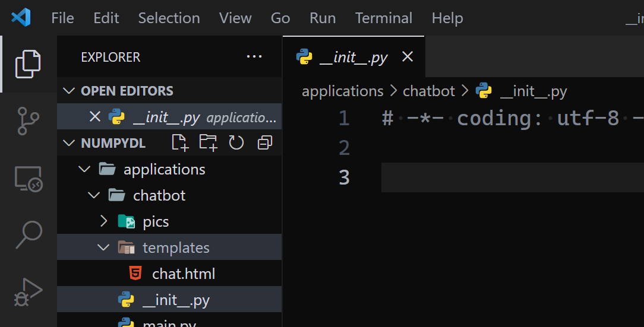Place cursor on editor line 3
The width and height of the screenshot is (644, 327).
512,177
